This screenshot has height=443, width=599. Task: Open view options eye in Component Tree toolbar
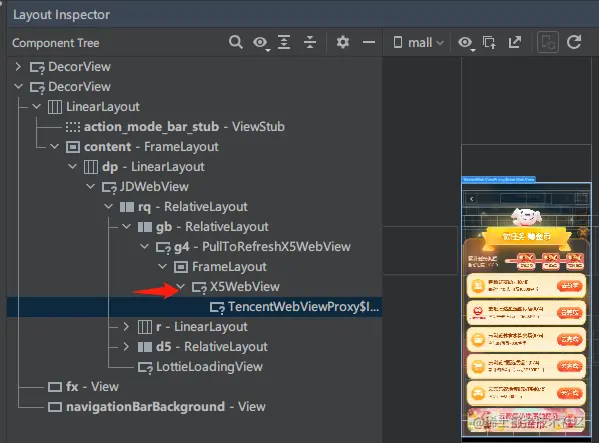(x=261, y=42)
